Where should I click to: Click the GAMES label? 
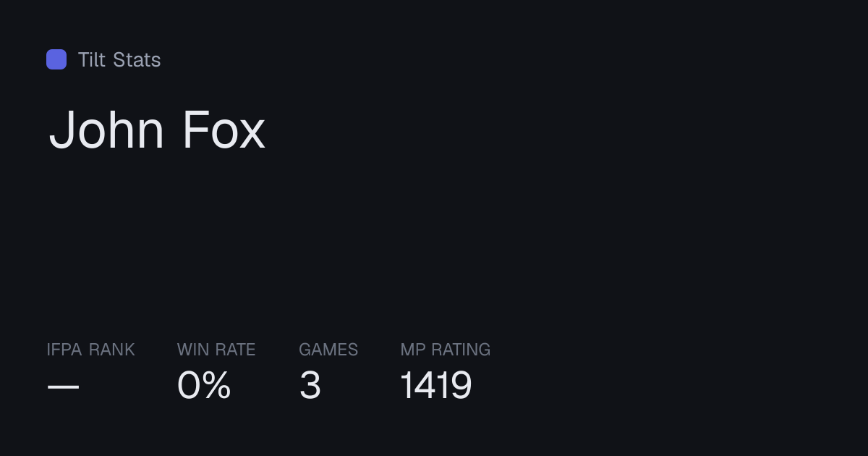tap(328, 350)
